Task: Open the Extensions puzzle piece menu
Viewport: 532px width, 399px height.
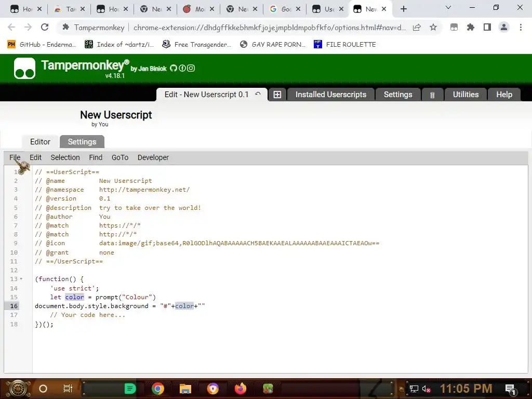Action: (470, 28)
